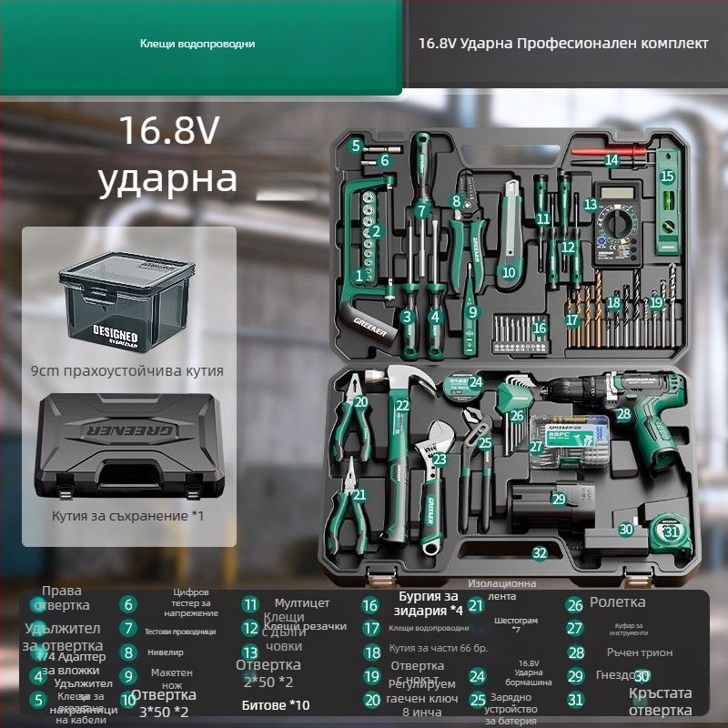The image size is (728, 728).
Task: Click the socket strip marked 2
Action: coord(370,235)
